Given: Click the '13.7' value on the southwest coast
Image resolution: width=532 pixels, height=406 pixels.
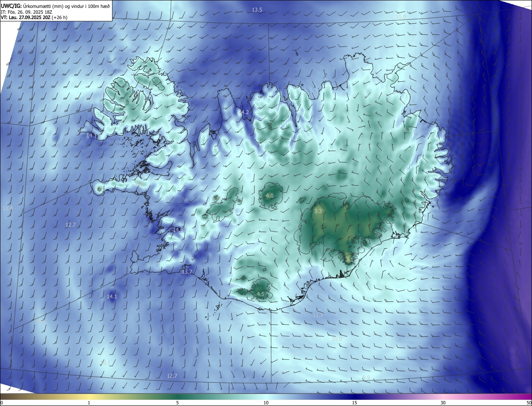Looking at the screenshot, I should click(x=187, y=272).
